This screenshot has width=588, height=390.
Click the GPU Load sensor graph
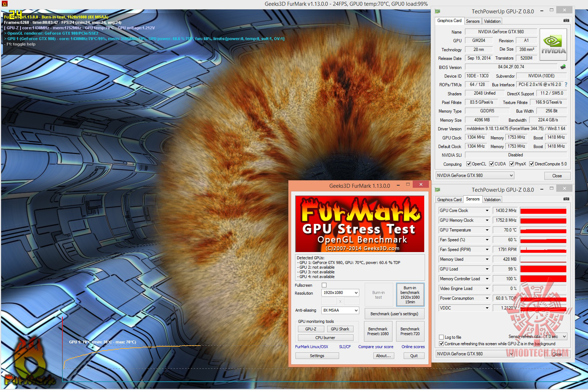[543, 269]
